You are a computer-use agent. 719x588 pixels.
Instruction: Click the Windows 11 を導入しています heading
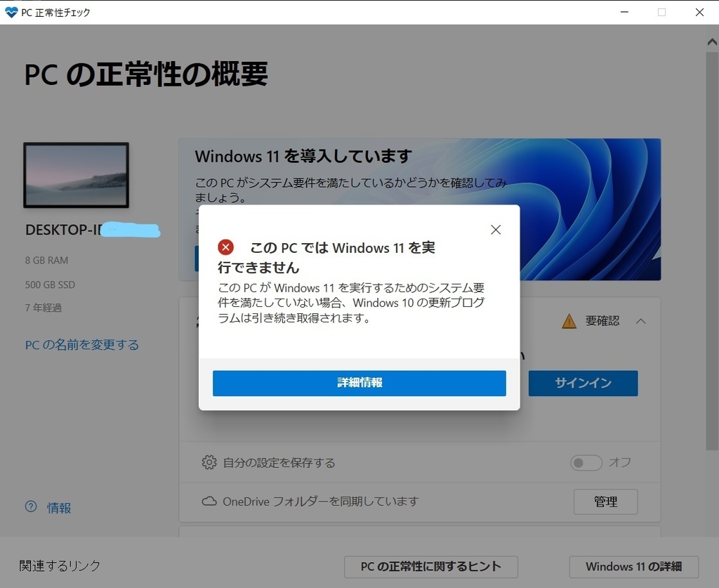coord(303,156)
